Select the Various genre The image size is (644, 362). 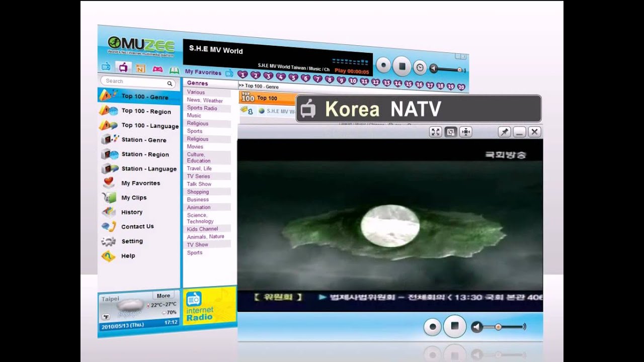[196, 92]
